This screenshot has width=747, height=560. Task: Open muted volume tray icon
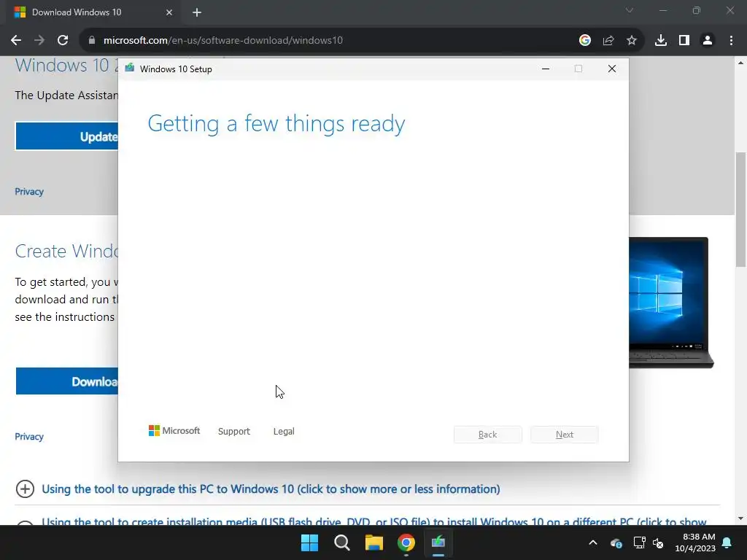[658, 542]
